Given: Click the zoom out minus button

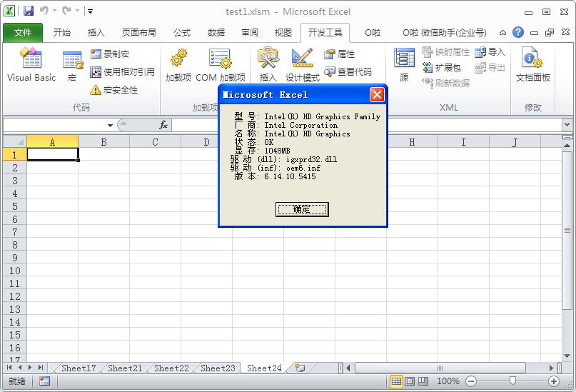Looking at the screenshot, I should pyautogui.click(x=471, y=381).
